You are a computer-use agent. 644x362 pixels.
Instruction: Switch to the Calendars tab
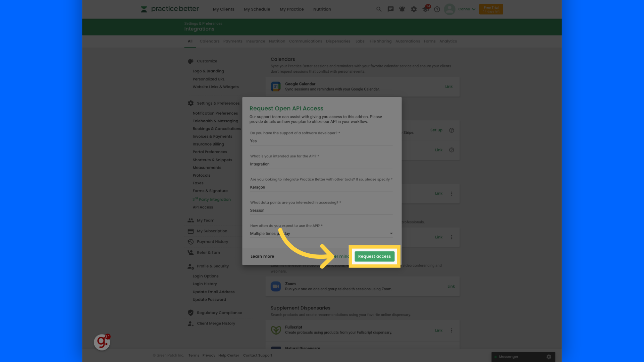pos(209,41)
